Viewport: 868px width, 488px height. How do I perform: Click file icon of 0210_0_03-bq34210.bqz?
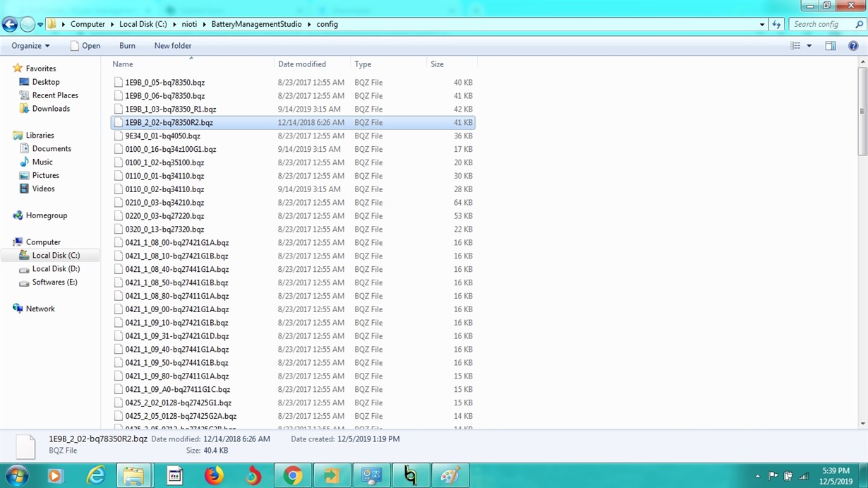[119, 203]
